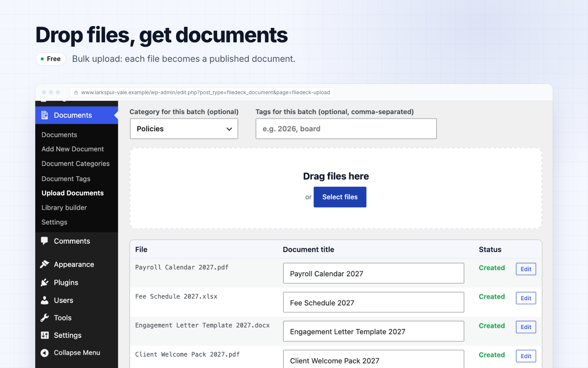Image resolution: width=588 pixels, height=368 pixels.
Task: Click file name Engagement Letter Template 2027.docx
Action: pyautogui.click(x=202, y=325)
